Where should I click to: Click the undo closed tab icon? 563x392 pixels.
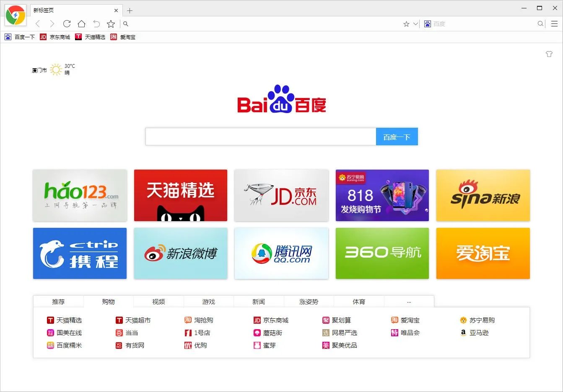pos(96,24)
